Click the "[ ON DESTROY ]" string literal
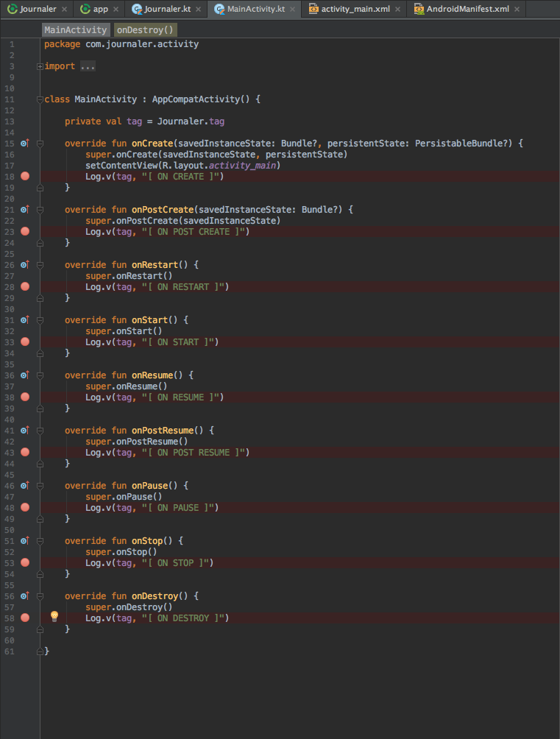 (185, 618)
